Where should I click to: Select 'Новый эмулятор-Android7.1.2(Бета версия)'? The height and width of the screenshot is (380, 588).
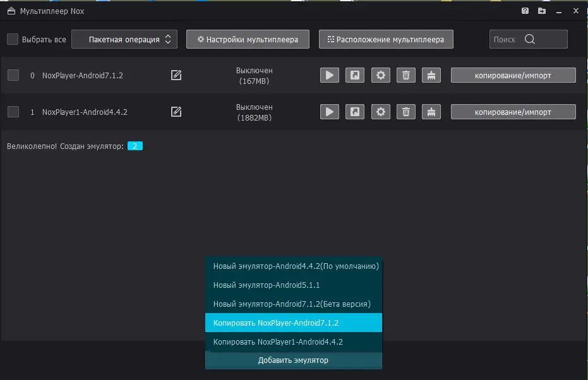pyautogui.click(x=293, y=304)
